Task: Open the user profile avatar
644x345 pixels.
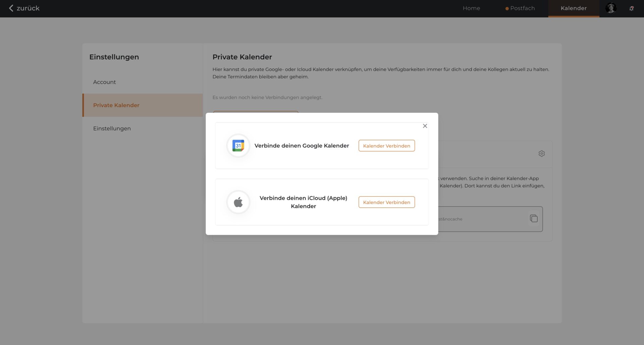Action: (x=610, y=8)
